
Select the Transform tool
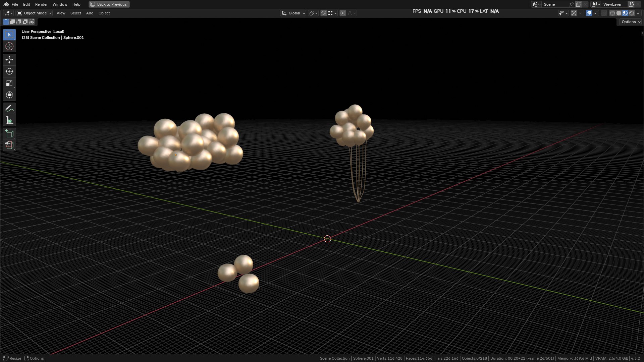point(9,95)
